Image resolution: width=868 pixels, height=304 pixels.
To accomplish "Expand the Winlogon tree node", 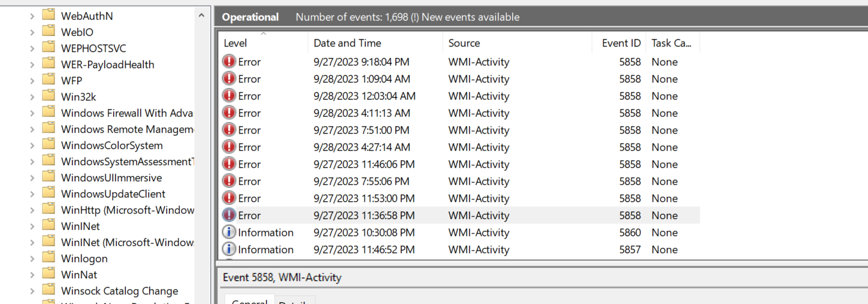I will [32, 259].
